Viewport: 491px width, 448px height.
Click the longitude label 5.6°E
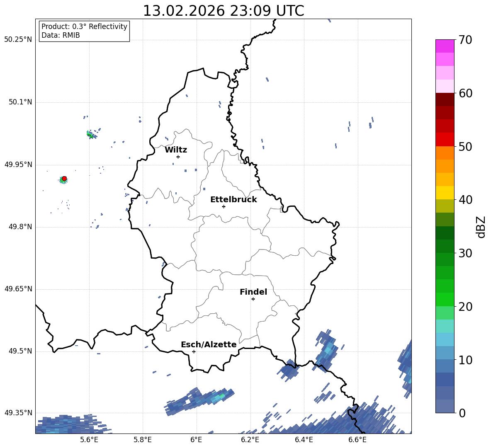[x=89, y=440]
